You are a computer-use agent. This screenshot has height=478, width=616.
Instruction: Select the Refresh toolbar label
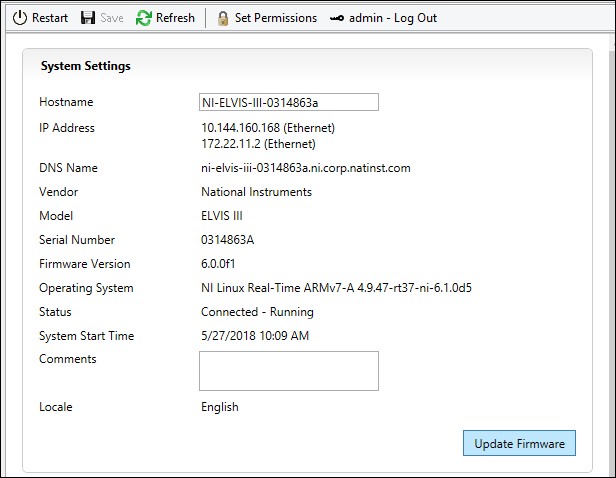click(x=175, y=18)
